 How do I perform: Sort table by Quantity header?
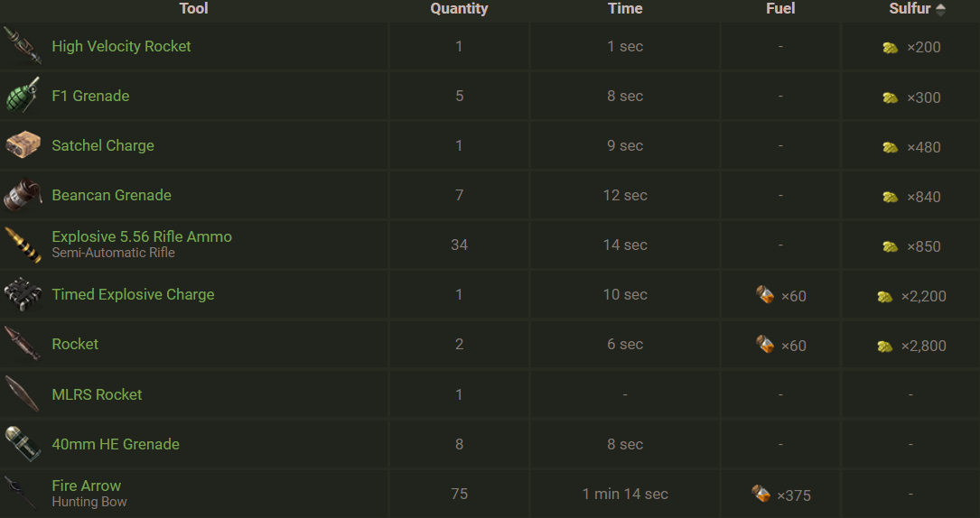pos(459,9)
